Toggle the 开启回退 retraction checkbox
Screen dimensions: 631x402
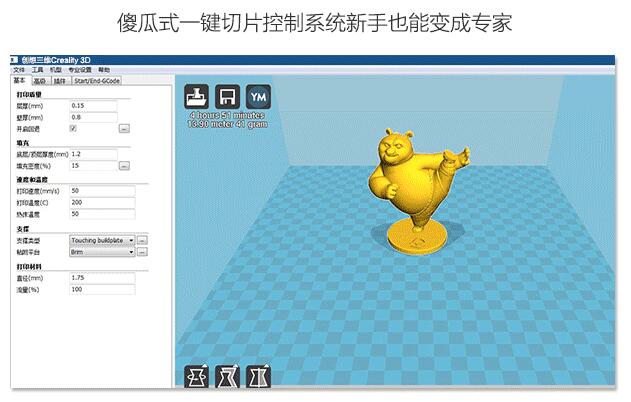click(x=73, y=128)
